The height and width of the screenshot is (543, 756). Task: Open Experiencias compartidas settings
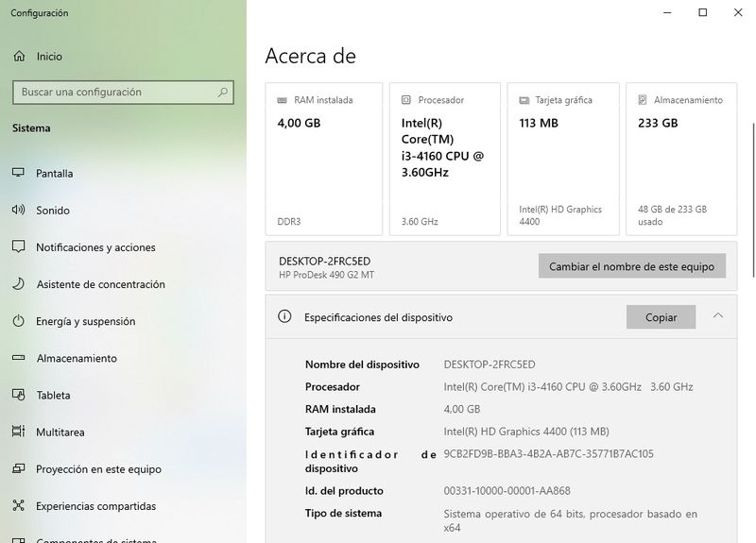click(x=123, y=506)
